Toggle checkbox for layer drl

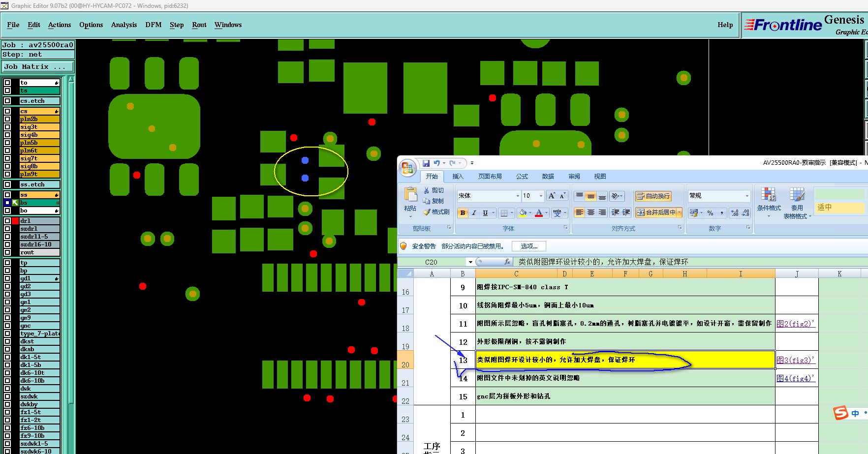pyautogui.click(x=7, y=221)
